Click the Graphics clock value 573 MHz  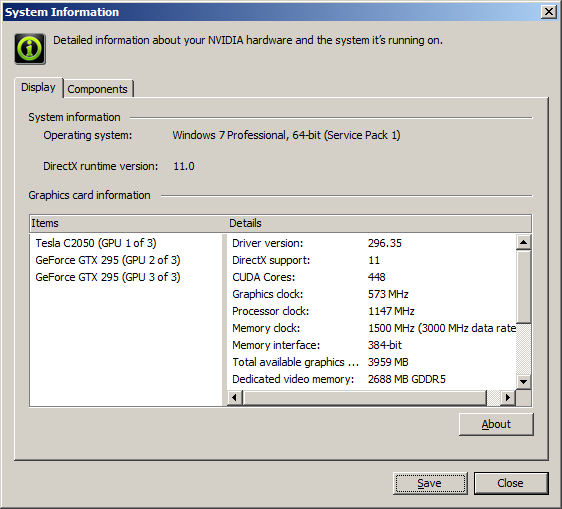[x=388, y=294]
